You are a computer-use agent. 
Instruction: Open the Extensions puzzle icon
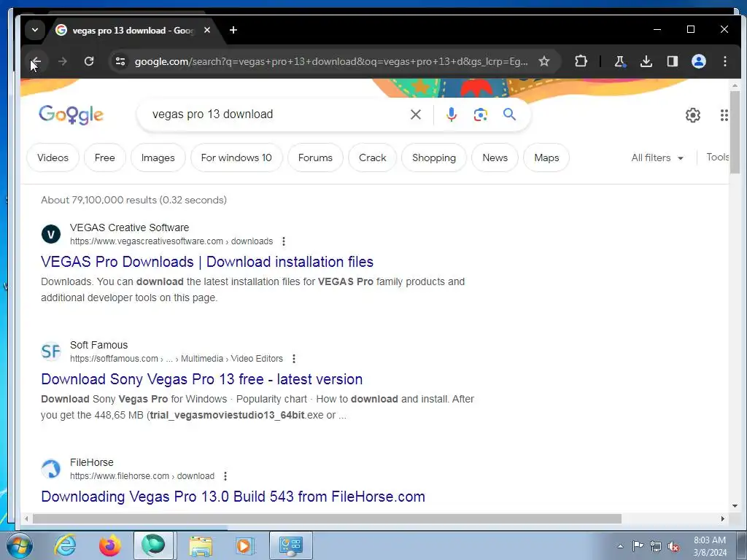581,61
